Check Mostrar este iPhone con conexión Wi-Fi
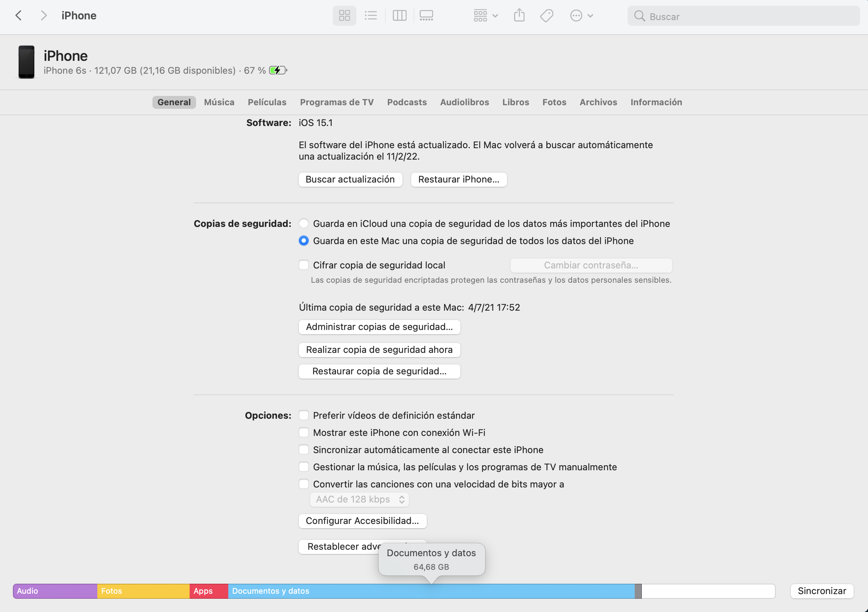 point(303,432)
